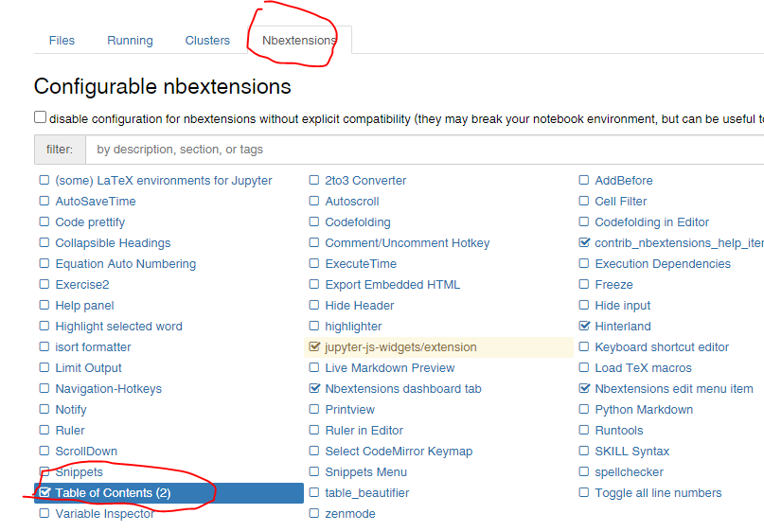Open the Live Markdown Preview link

click(390, 368)
